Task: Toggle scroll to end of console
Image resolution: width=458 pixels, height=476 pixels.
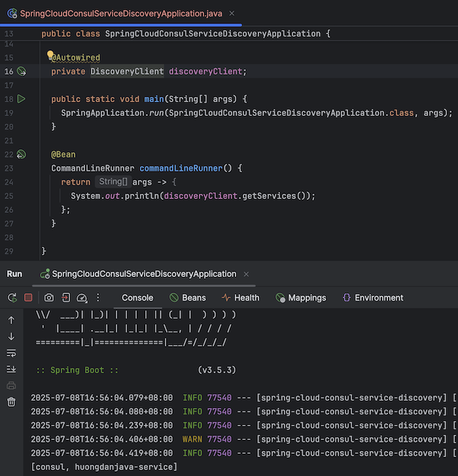Action: tap(11, 369)
